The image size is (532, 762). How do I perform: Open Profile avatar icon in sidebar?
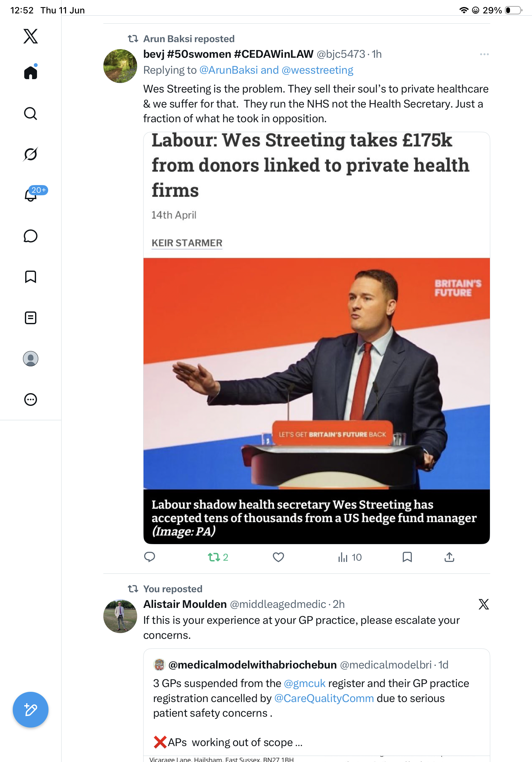tap(31, 358)
